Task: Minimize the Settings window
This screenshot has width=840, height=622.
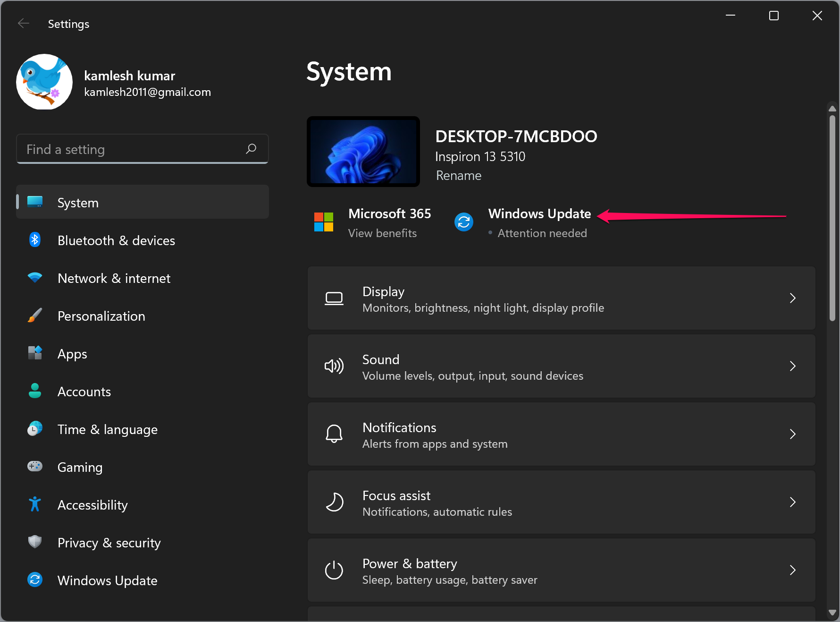Action: [731, 16]
